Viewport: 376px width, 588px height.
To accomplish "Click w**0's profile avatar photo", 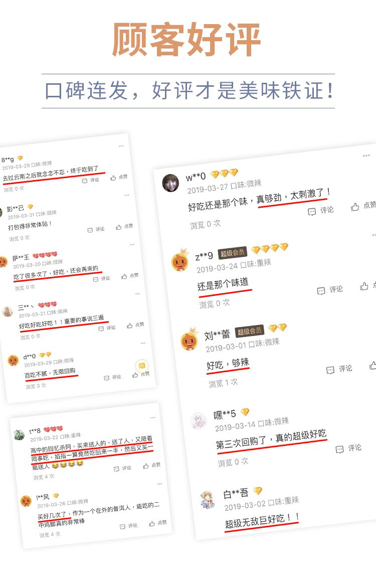I will click(x=170, y=183).
